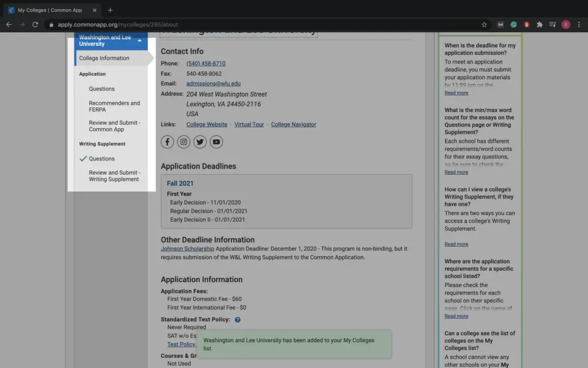The height and width of the screenshot is (368, 588).
Task: Open the Washington and Lee Facebook page icon
Action: click(167, 142)
